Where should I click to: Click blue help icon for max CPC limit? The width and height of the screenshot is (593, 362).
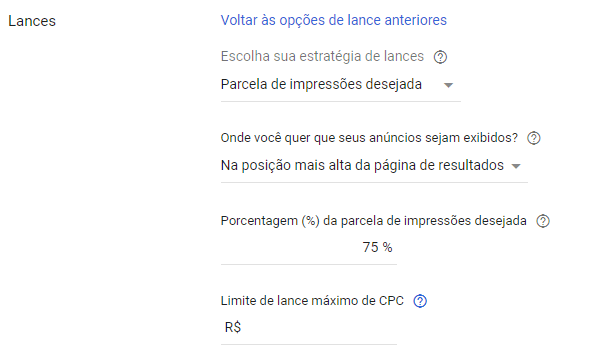[x=420, y=301]
